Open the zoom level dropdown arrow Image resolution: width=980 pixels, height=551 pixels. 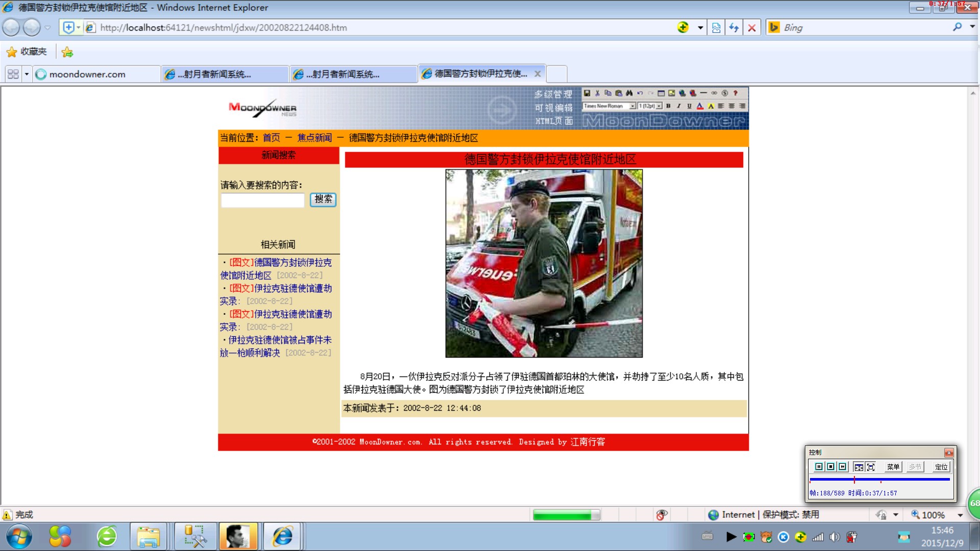tap(960, 515)
